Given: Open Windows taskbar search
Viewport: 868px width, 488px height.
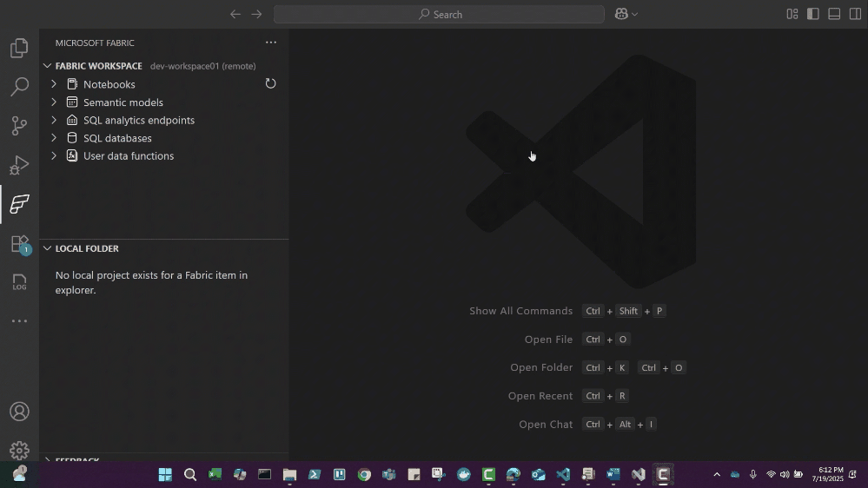Looking at the screenshot, I should [190, 475].
